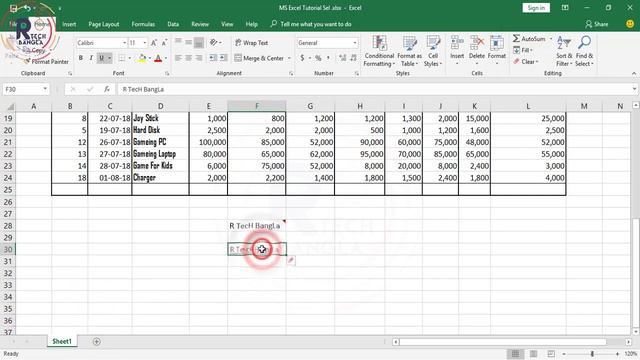Switch to Page Break Preview

click(551, 353)
